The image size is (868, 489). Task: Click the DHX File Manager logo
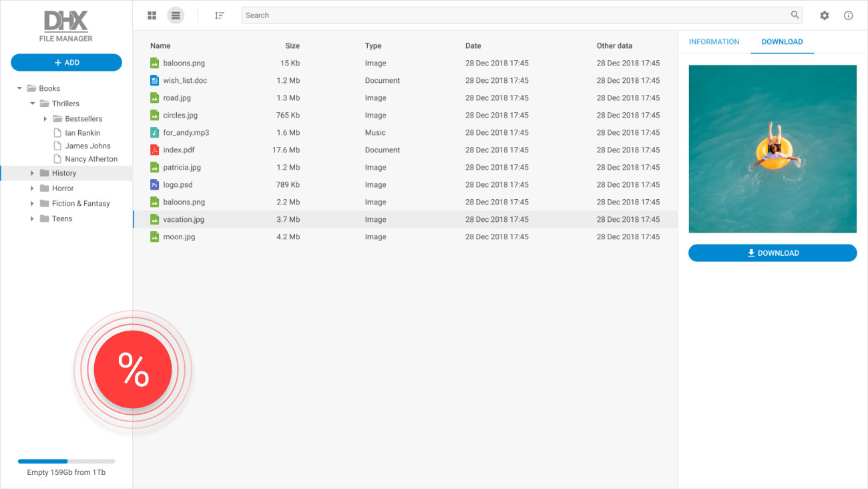pyautogui.click(x=65, y=25)
